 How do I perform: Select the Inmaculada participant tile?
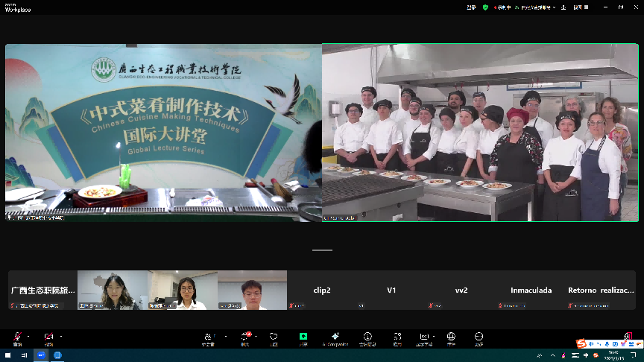point(531,290)
